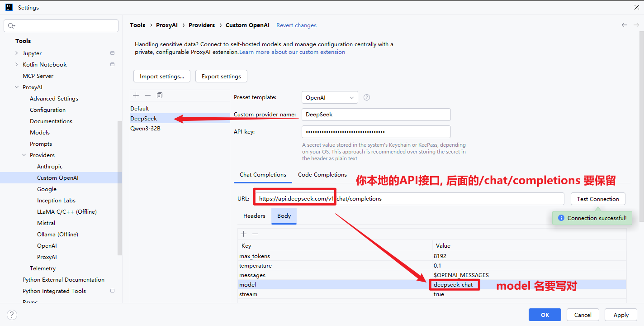The width and height of the screenshot is (644, 326).
Task: Expand the Jupyter tree node
Action: (x=17, y=53)
